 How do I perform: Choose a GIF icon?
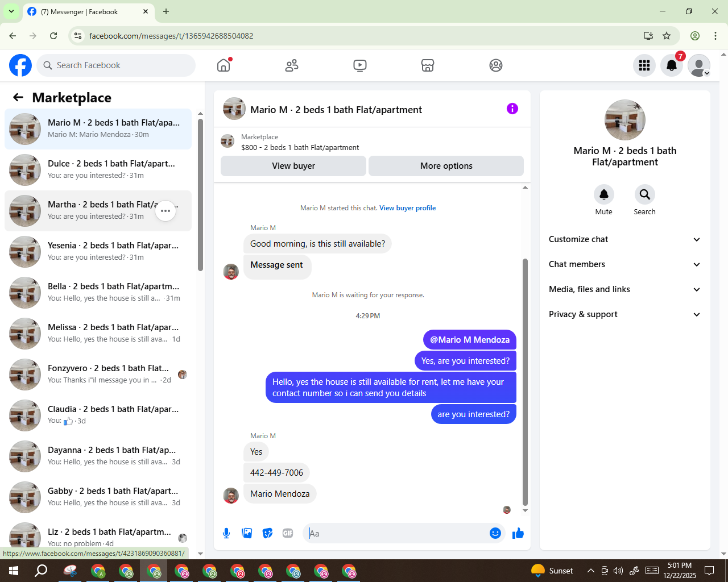point(288,533)
